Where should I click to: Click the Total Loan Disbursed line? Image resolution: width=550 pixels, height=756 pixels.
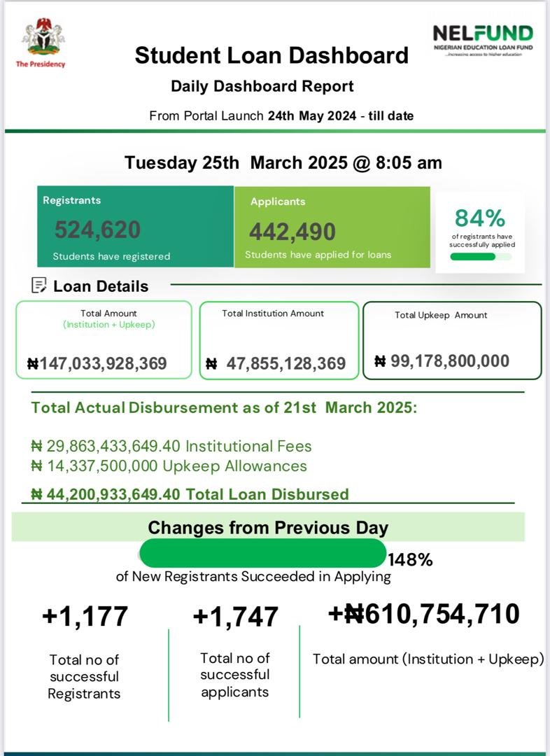coord(190,494)
